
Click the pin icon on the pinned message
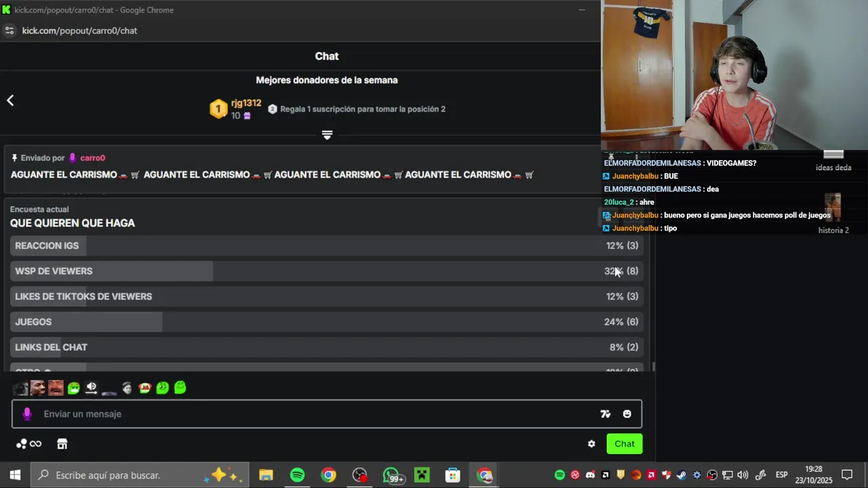tap(14, 158)
